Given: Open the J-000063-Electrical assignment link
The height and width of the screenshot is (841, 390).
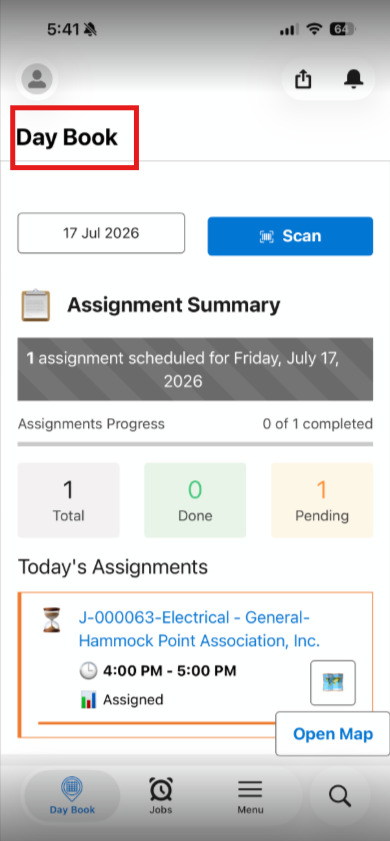Looking at the screenshot, I should point(200,629).
